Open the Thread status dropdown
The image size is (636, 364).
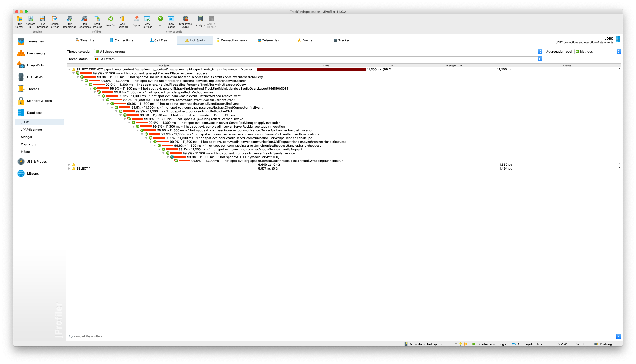coord(318,59)
